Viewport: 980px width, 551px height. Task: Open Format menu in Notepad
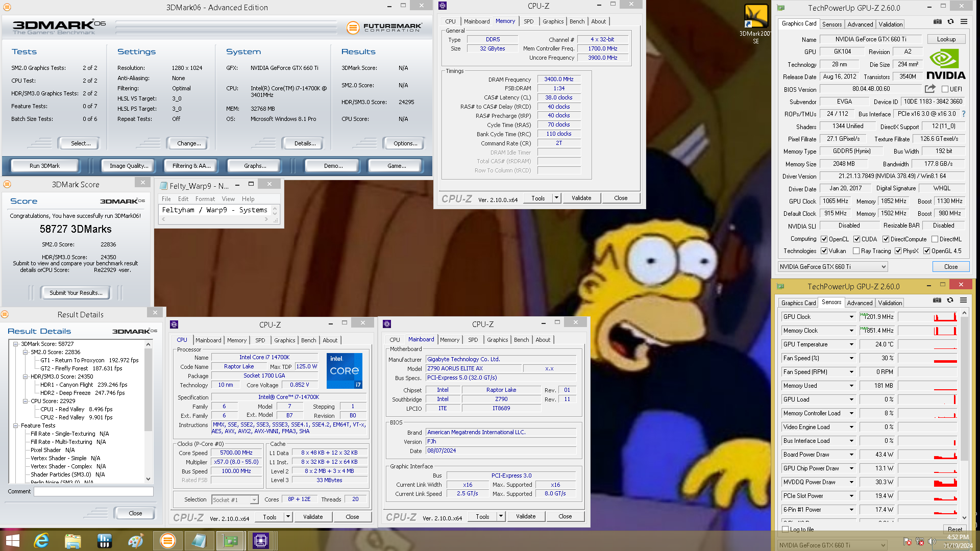[205, 199]
